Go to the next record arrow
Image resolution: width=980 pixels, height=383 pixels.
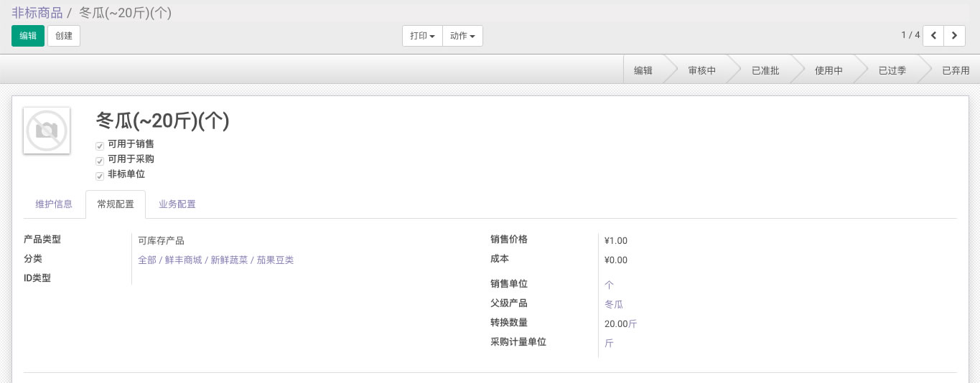pos(954,35)
